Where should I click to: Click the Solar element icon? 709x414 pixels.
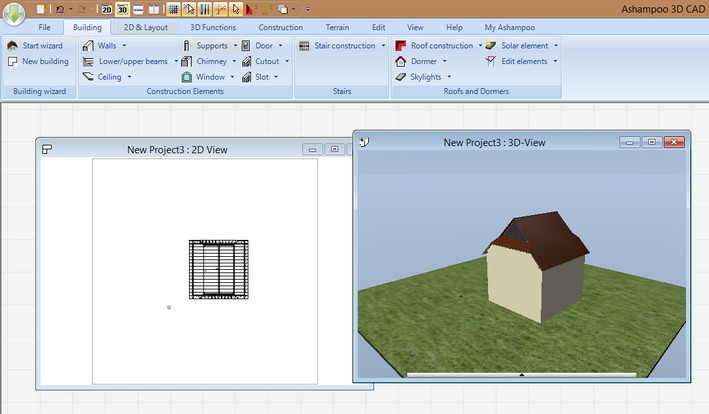pos(491,46)
